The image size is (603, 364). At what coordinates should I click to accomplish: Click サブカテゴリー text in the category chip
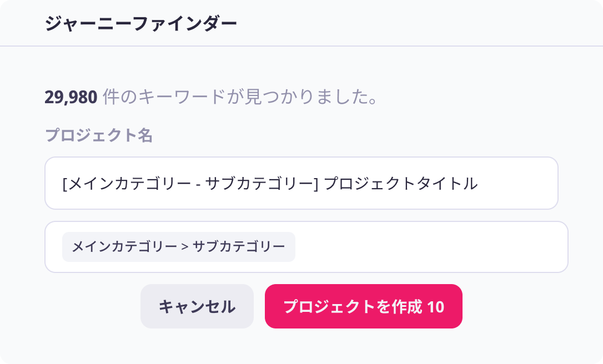click(239, 247)
